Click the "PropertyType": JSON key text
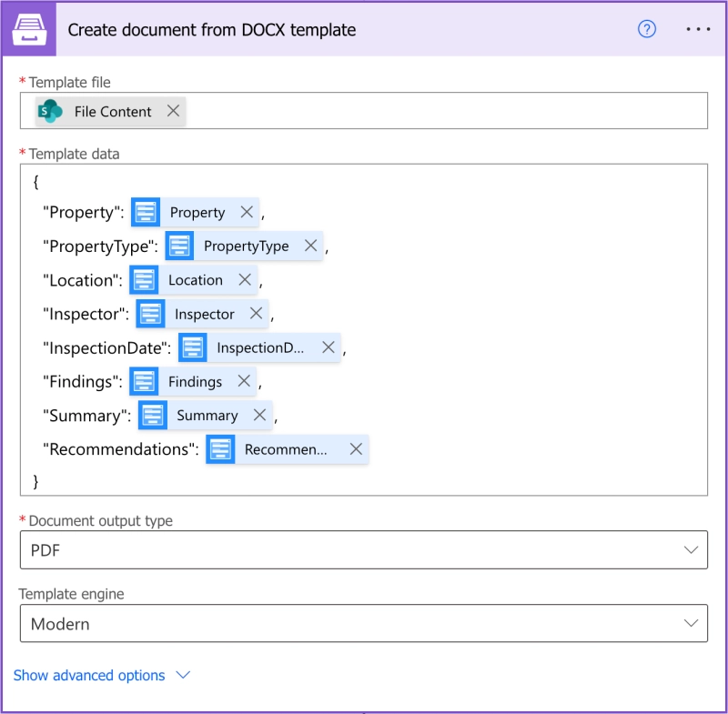 tap(101, 246)
